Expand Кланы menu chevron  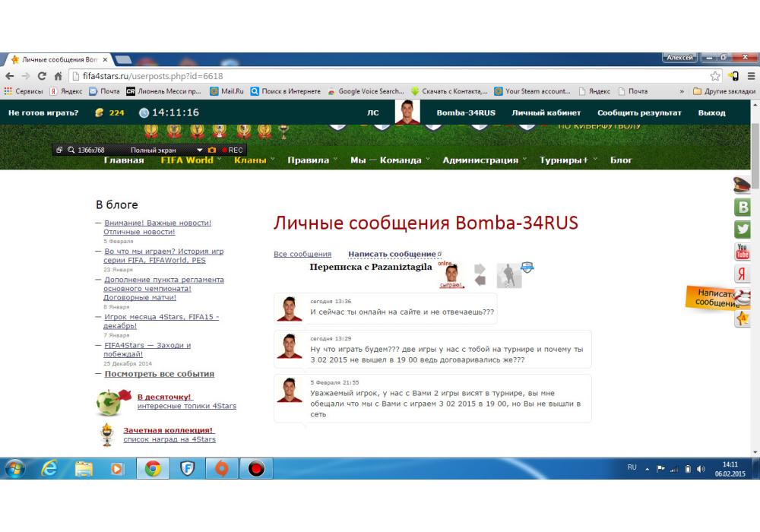(x=272, y=159)
